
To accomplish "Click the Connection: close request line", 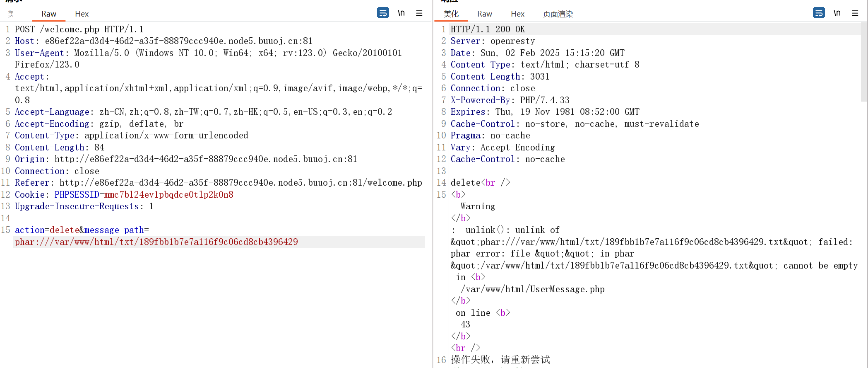I will 57,171.
